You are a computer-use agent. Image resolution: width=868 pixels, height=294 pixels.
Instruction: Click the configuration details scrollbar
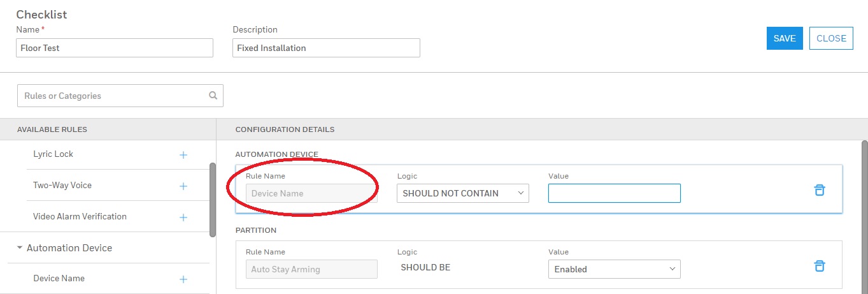pyautogui.click(x=864, y=210)
